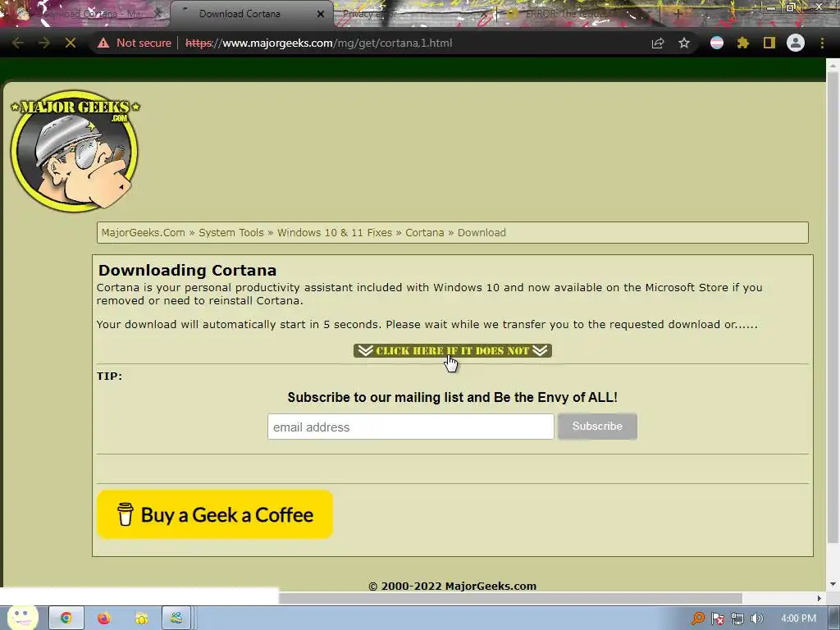This screenshot has width=840, height=630.
Task: Click the vertical scrollbar up arrow
Action: click(x=833, y=65)
